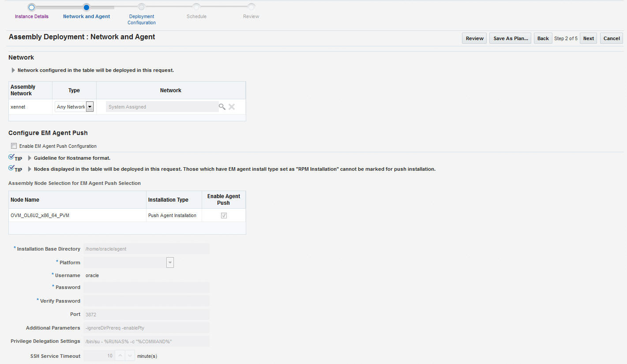The width and height of the screenshot is (627, 364).
Task: Select Network and Agent step label
Action: point(86,16)
